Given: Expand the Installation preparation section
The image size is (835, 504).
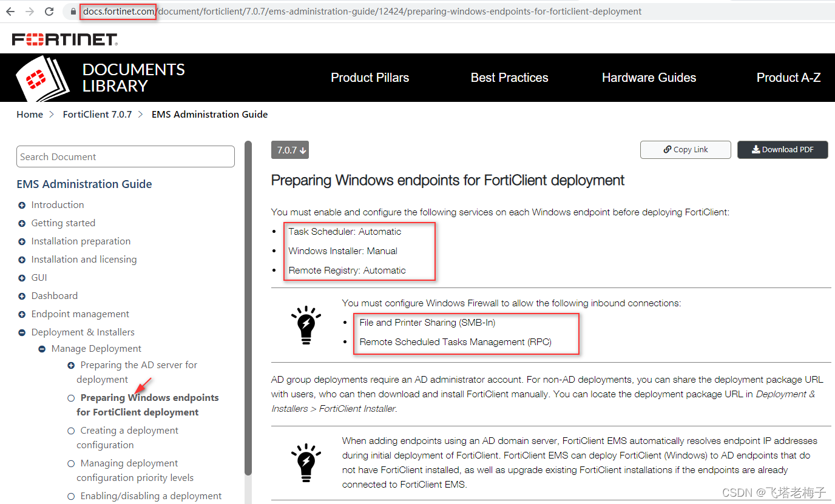Looking at the screenshot, I should [22, 241].
